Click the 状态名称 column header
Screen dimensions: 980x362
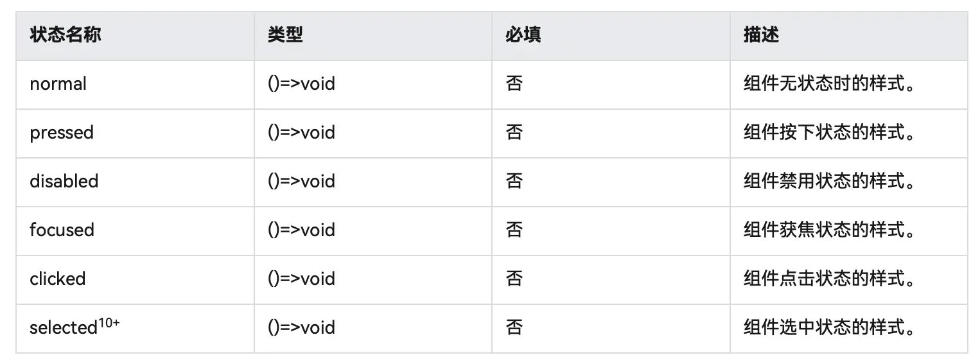(66, 35)
